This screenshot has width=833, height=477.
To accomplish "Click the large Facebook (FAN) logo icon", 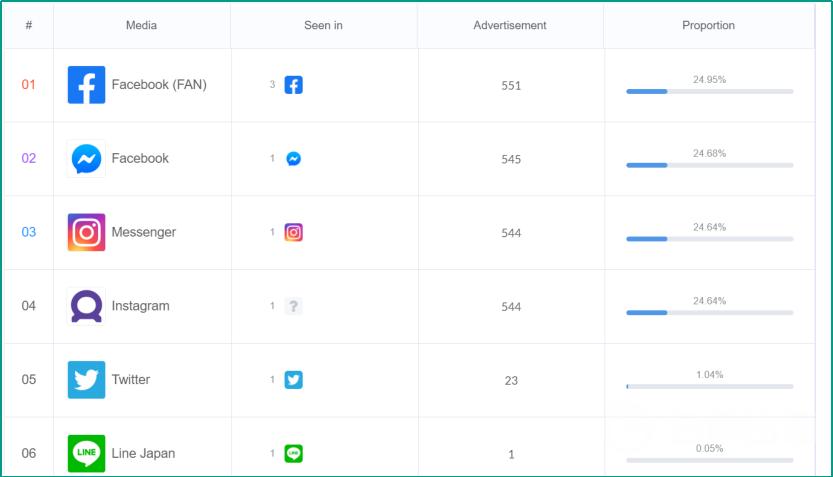I will pos(86,85).
